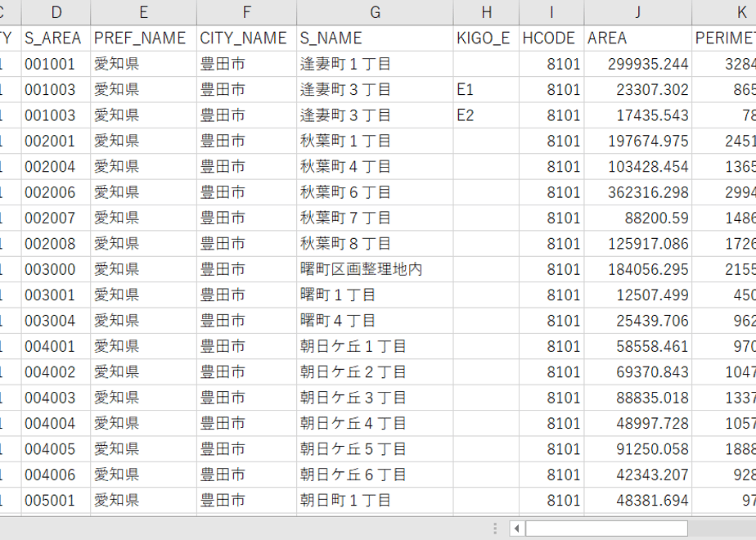
Task: Select cell with value E2
Action: 487,115
